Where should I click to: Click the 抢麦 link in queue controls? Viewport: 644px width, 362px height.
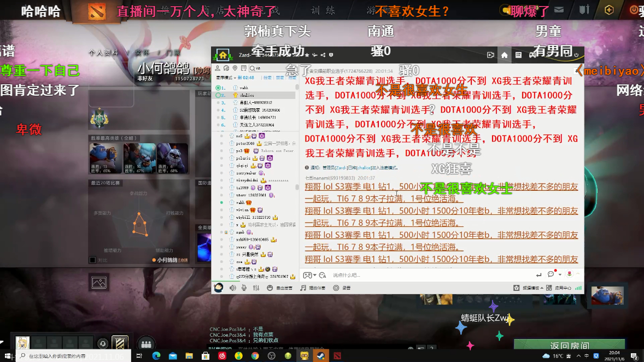coord(267,78)
